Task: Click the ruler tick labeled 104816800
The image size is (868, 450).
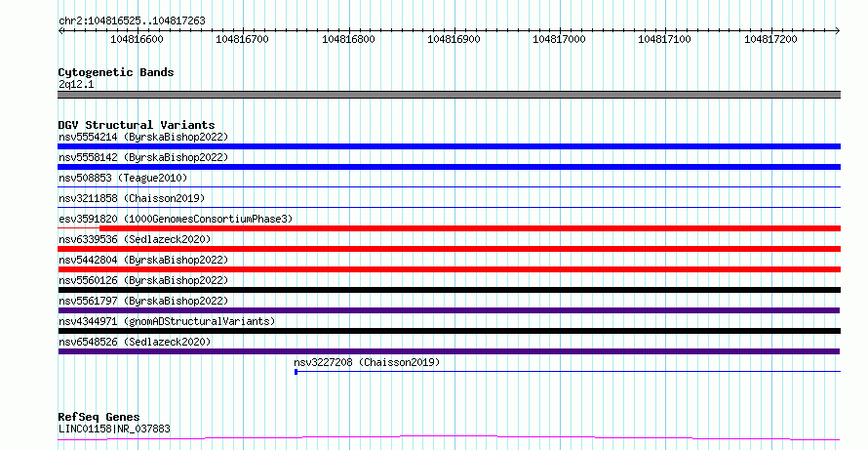Action: [348, 39]
